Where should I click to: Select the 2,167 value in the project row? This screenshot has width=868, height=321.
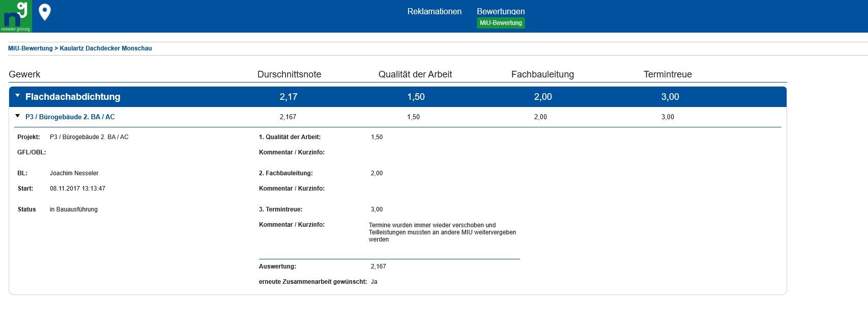[x=288, y=117]
